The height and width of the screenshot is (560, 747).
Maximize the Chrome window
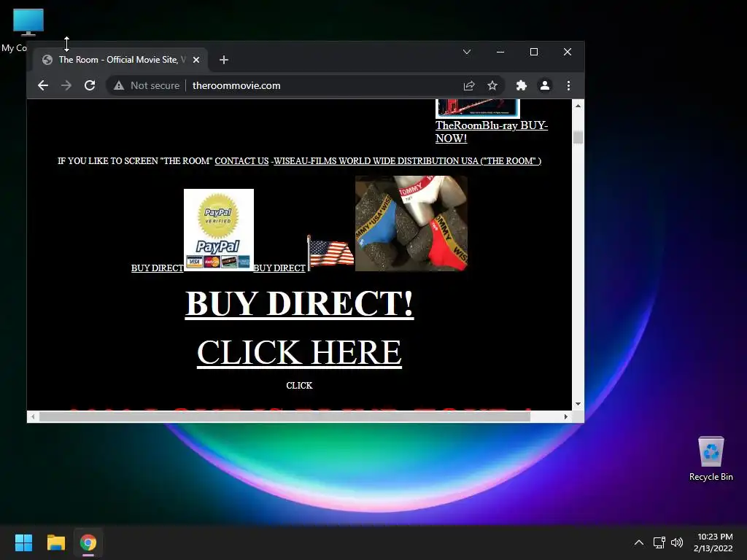[x=534, y=52]
